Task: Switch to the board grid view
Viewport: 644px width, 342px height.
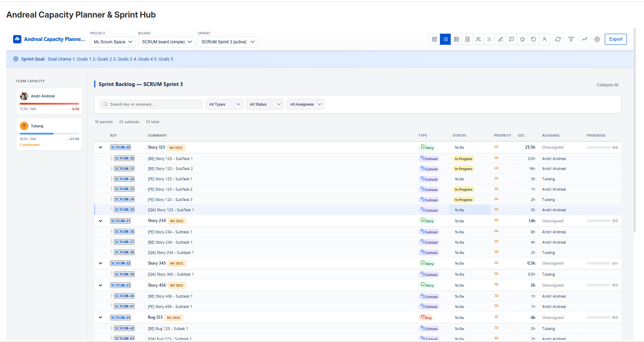Action: [x=434, y=39]
